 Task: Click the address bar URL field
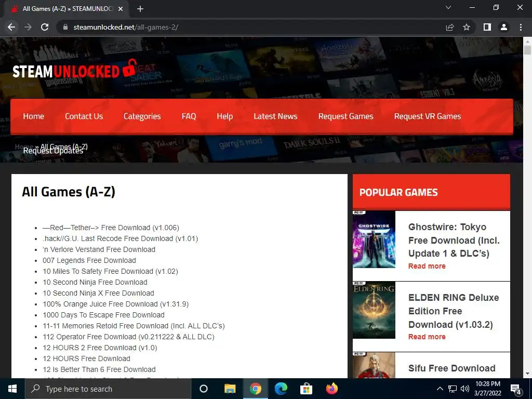point(251,27)
